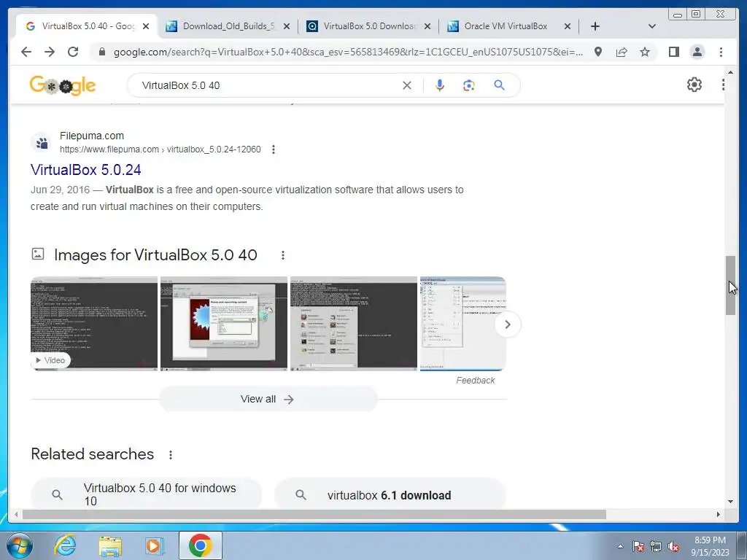Go back to the previous page

(x=26, y=52)
